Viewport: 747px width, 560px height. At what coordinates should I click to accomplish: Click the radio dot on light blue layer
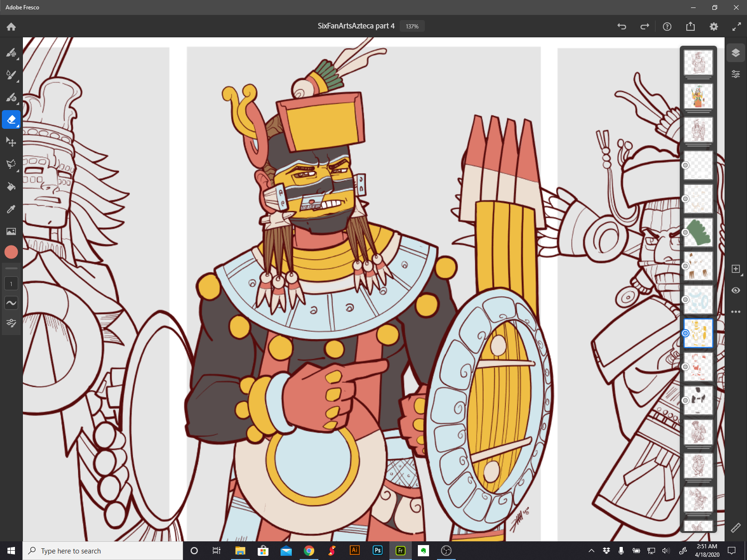tap(685, 300)
